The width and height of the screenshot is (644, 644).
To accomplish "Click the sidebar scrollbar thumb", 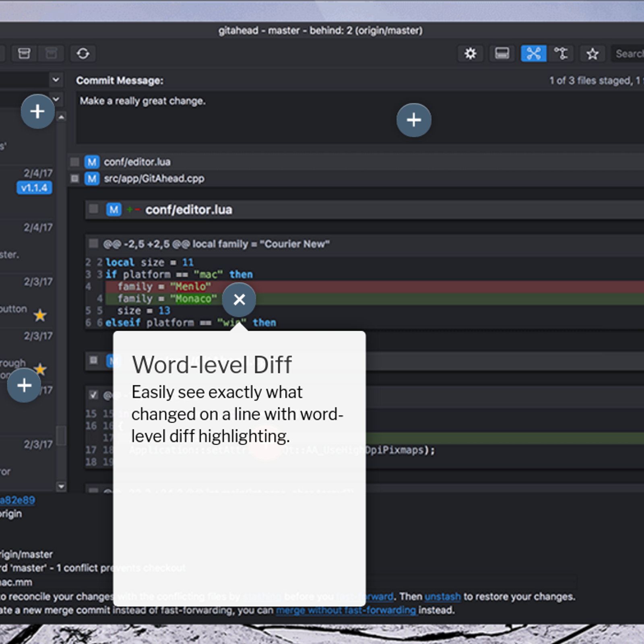I will click(x=61, y=436).
